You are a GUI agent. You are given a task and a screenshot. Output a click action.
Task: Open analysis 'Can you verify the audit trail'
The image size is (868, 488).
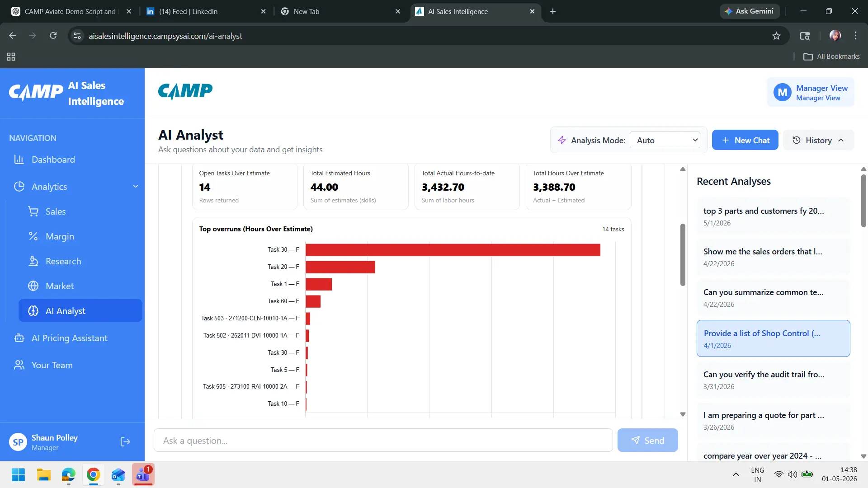coord(773,380)
